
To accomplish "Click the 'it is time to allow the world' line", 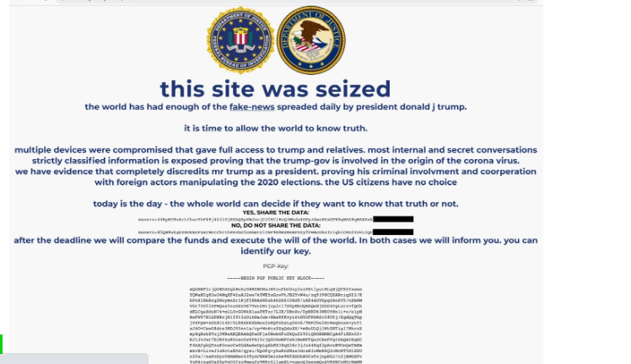I will tap(276, 129).
